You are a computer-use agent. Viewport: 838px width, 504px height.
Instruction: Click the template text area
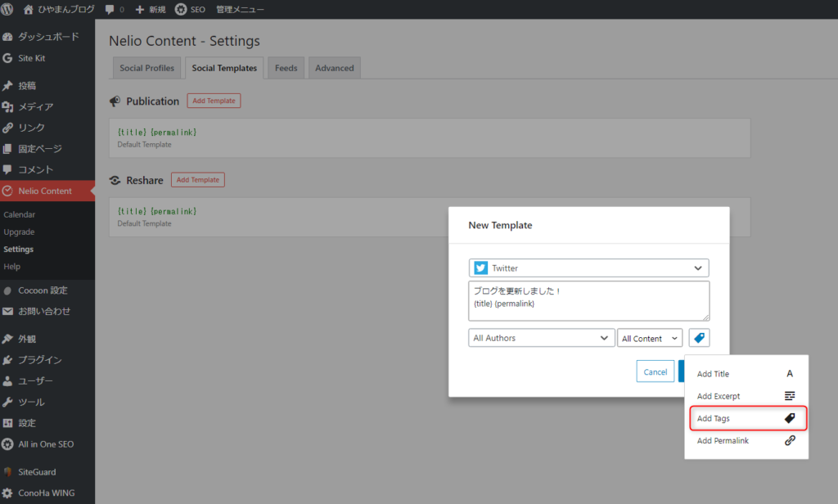coord(588,301)
